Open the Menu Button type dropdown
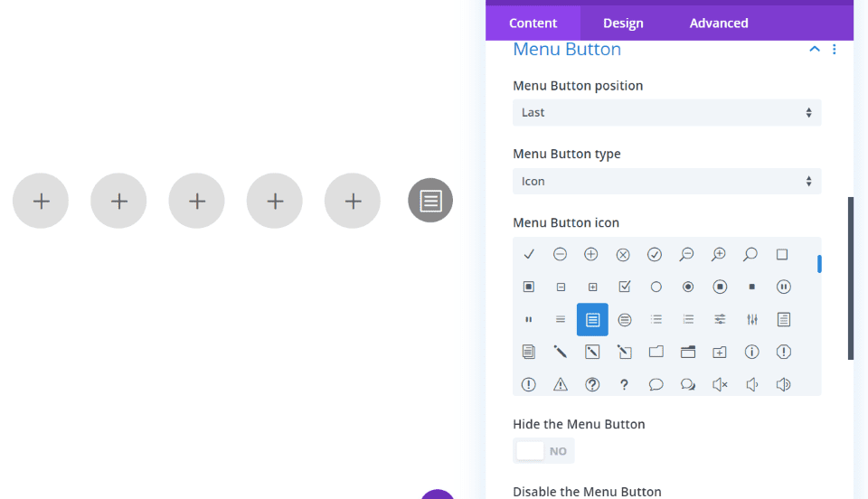 click(x=666, y=181)
